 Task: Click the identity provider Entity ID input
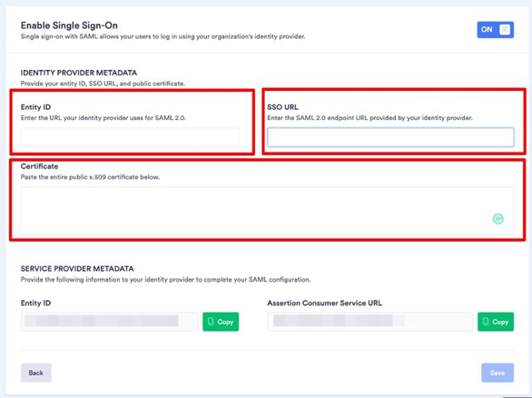coord(130,137)
